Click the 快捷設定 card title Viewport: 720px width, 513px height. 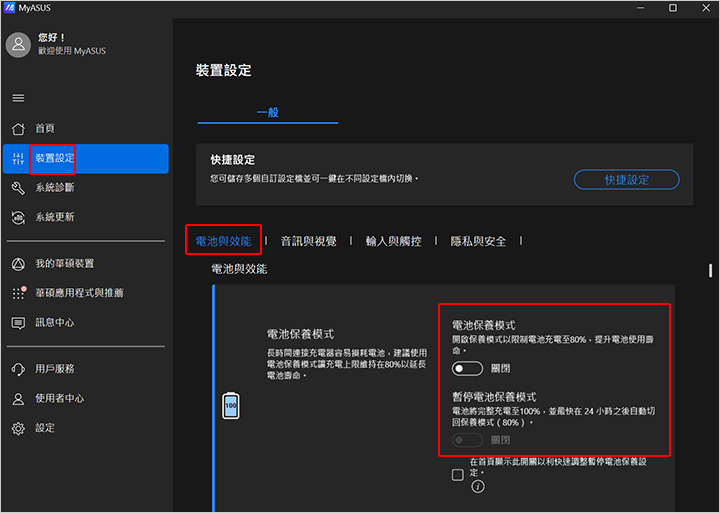233,160
